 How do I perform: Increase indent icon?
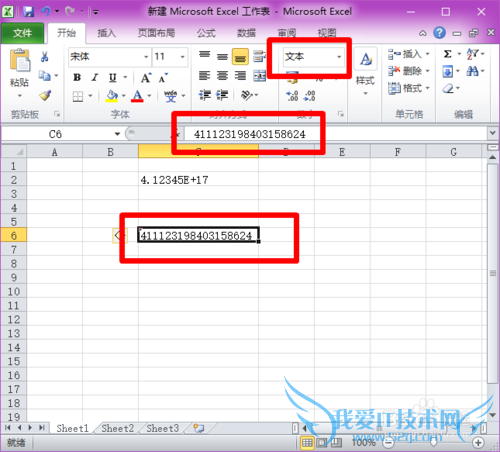point(222,95)
